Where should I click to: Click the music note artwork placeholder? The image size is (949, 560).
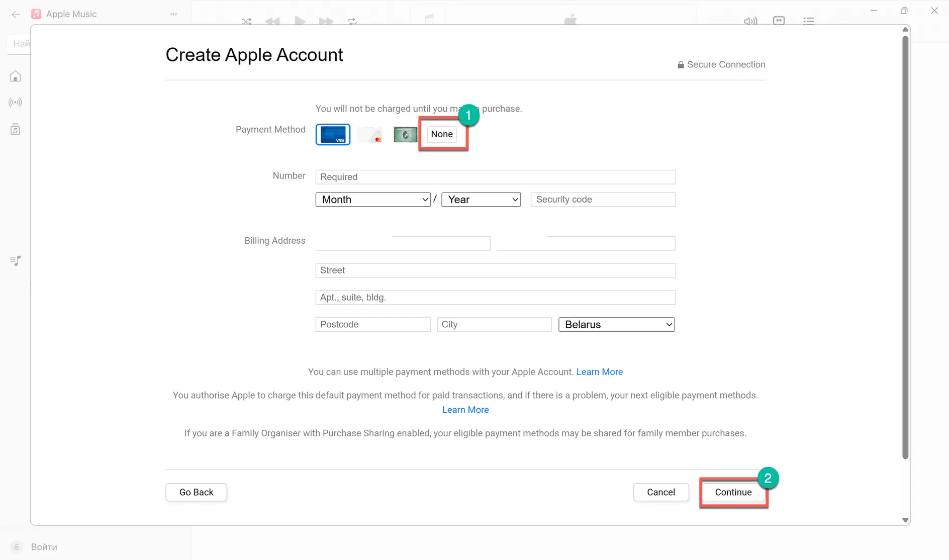click(x=429, y=19)
